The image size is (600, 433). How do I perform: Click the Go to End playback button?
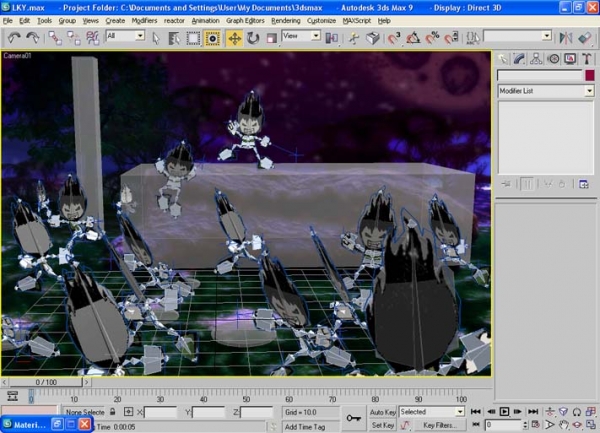(x=533, y=412)
